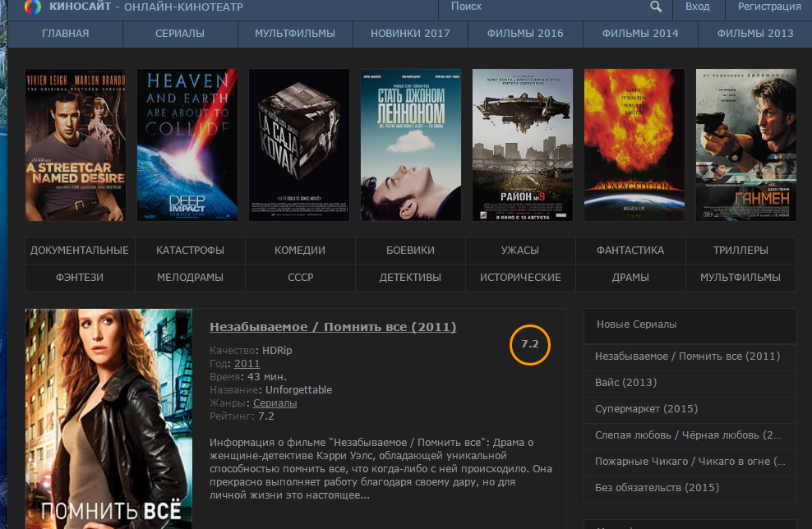
Task: Choose the Комедии genre
Action: (300, 251)
